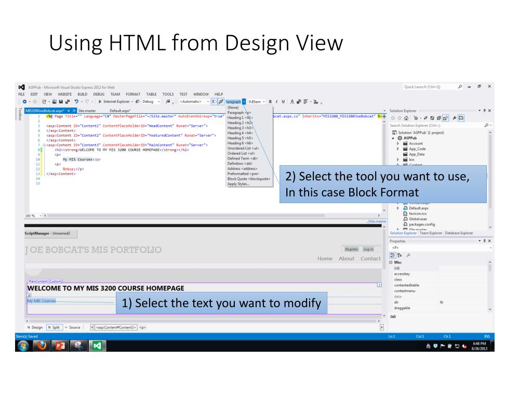Click the About link in design preview
Viewport: 532px width, 399px height.
pyautogui.click(x=347, y=259)
